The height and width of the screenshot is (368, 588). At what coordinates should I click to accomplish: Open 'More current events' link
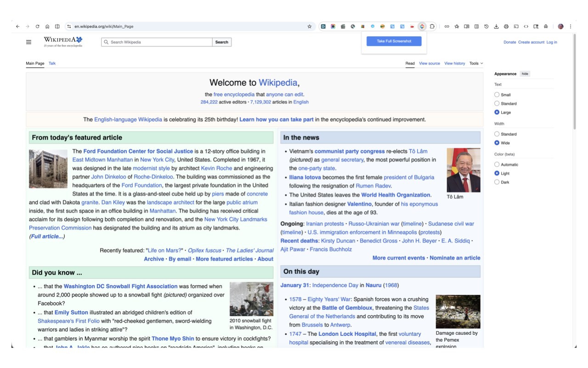[x=399, y=258]
